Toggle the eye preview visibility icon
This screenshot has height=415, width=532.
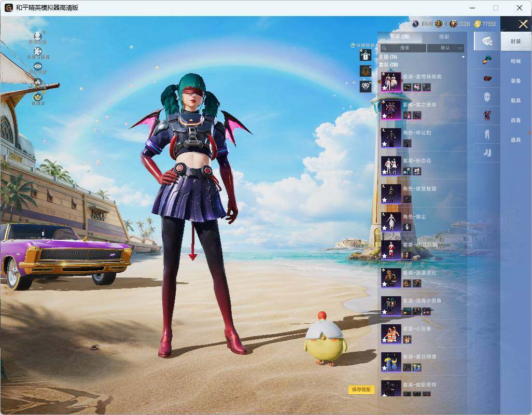(38, 66)
